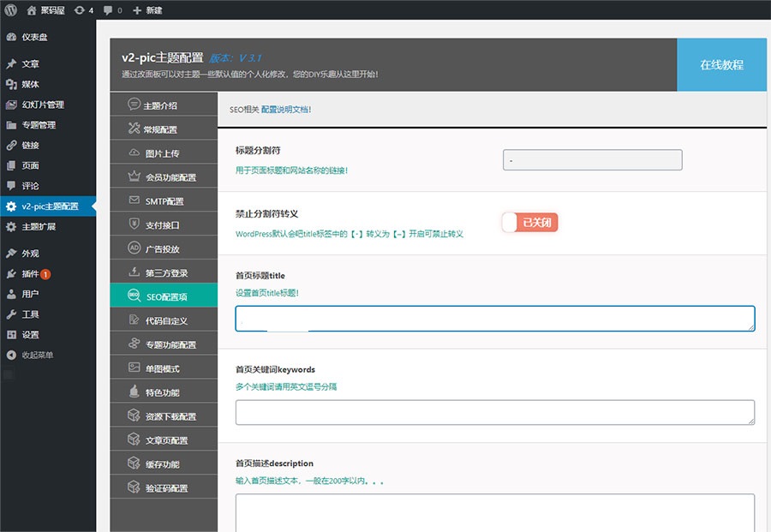Viewport: 771px width, 532px height.
Task: Click the 媒体 media icon
Action: [x=11, y=85]
